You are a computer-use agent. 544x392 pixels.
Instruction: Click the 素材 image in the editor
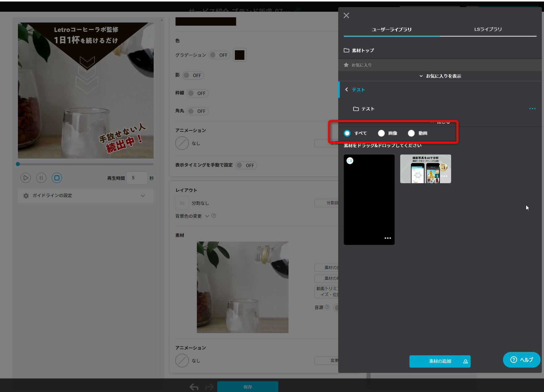(x=243, y=287)
